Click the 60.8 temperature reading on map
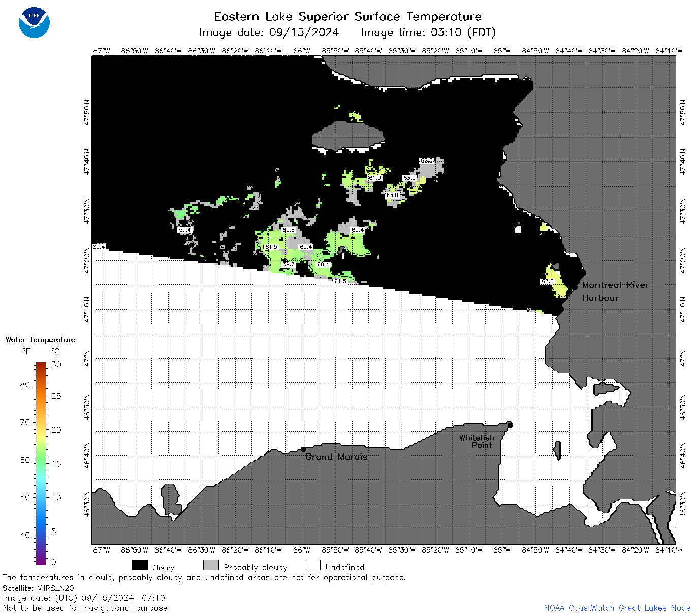This screenshot has height=616, width=696. (289, 230)
